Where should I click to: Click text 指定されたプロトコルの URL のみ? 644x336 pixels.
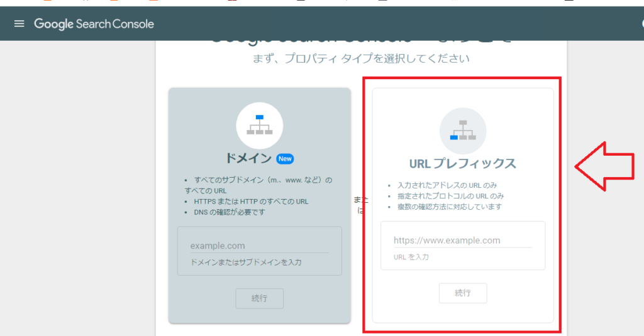point(450,196)
